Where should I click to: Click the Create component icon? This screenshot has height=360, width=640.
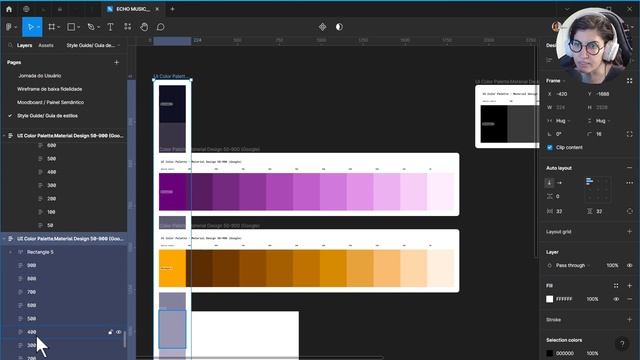pyautogui.click(x=322, y=27)
